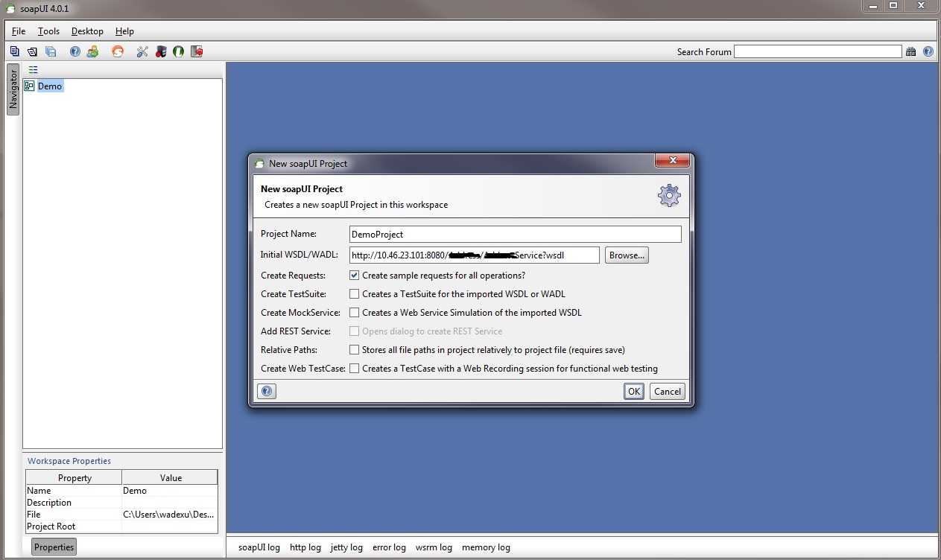Image resolution: width=941 pixels, height=560 pixels.
Task: Click OK in the New soapUI Project dialog
Action: click(634, 391)
